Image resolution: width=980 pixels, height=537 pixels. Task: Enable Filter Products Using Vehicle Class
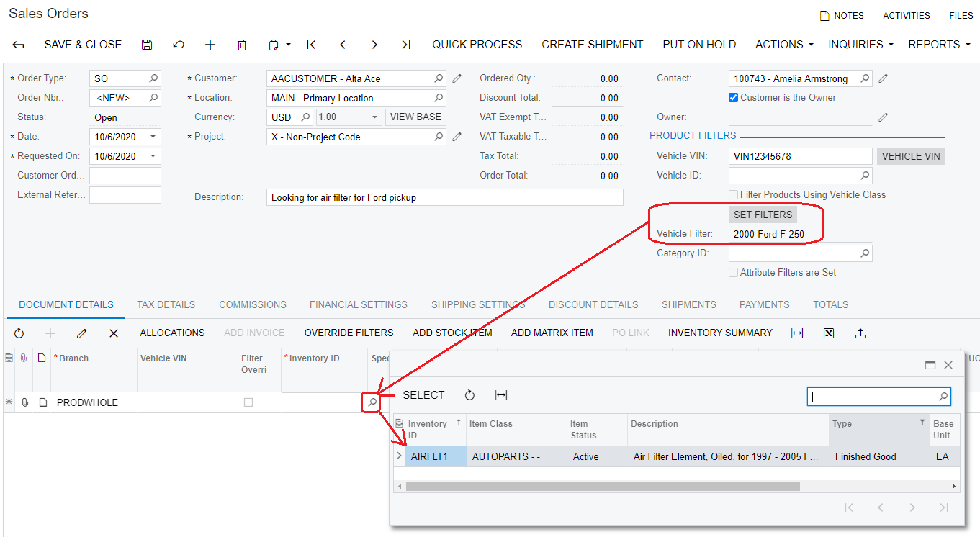[733, 194]
